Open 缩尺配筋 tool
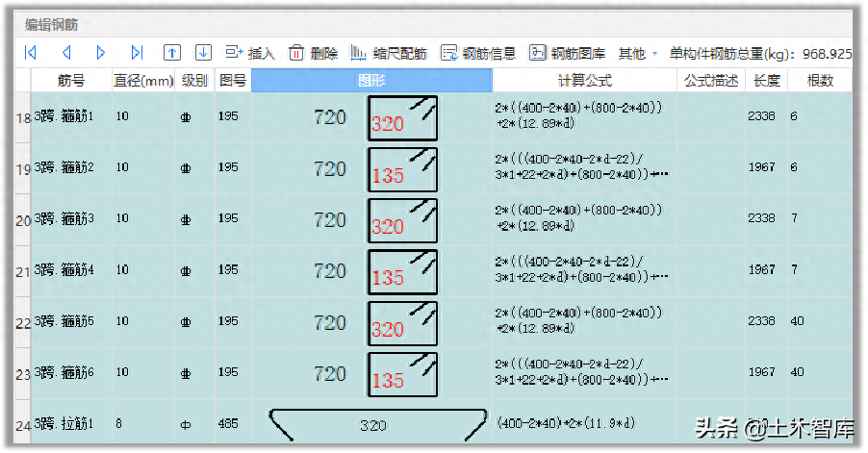The height and width of the screenshot is (453, 868). [x=389, y=53]
